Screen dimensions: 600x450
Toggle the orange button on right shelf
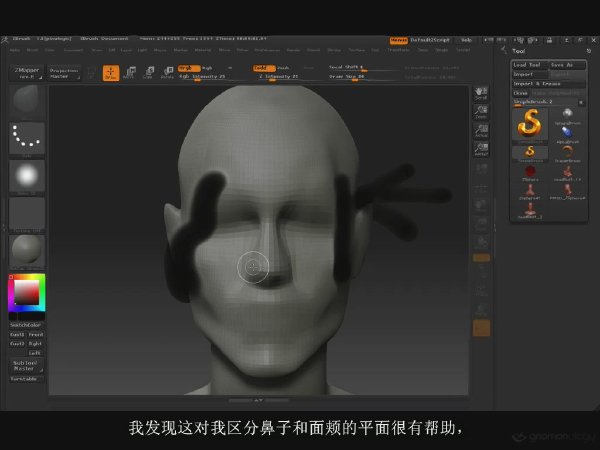(x=481, y=258)
